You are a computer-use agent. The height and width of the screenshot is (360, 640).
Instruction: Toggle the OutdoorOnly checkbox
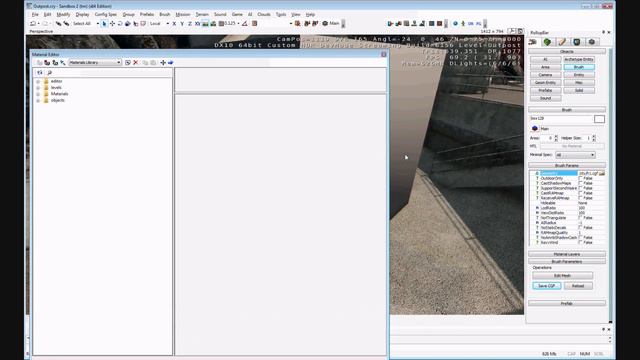click(x=580, y=178)
